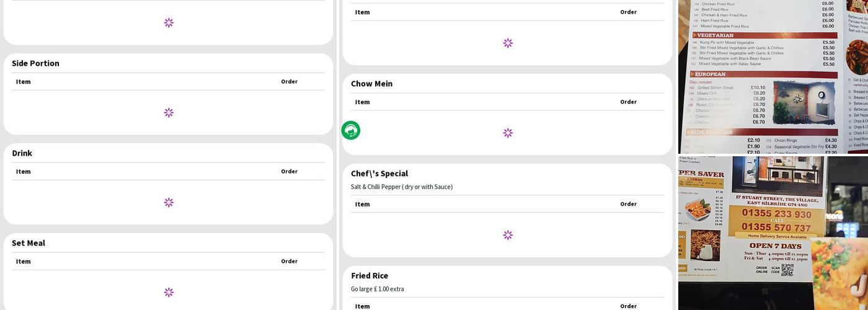868x310 pixels.
Task: Click the spinner above Side Portion card
Action: pos(169,23)
